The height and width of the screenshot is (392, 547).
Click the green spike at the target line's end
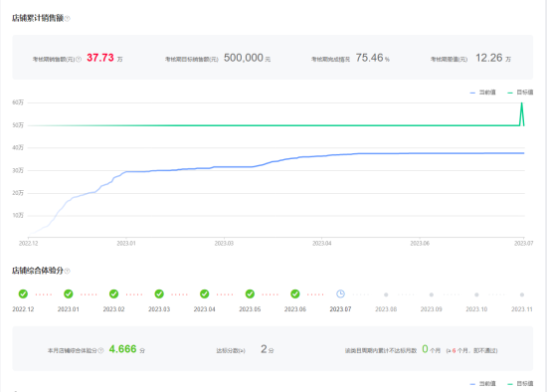point(522,113)
